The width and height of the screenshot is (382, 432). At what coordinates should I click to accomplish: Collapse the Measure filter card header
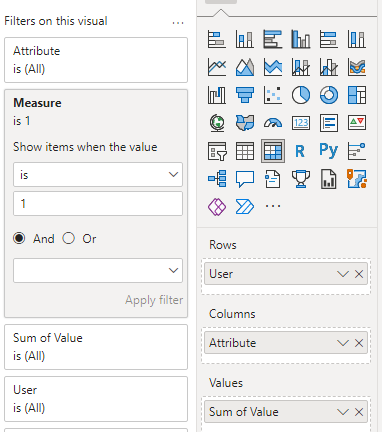click(x=96, y=111)
